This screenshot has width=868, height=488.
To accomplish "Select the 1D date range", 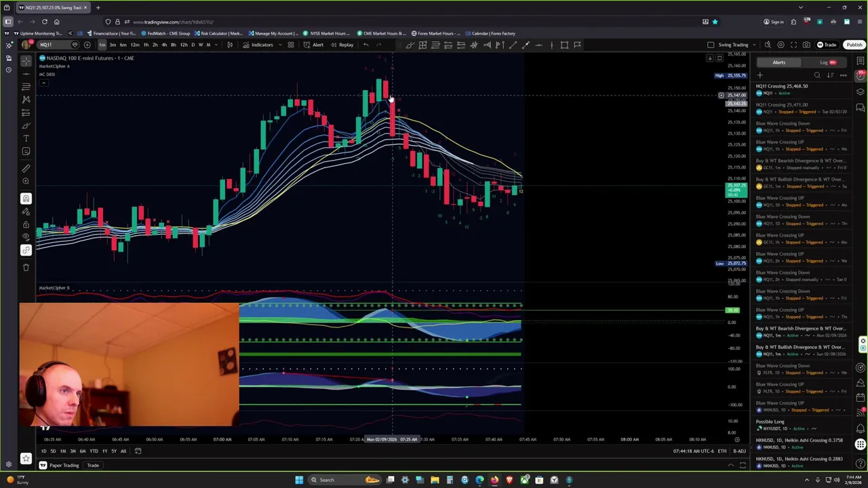I will [43, 451].
